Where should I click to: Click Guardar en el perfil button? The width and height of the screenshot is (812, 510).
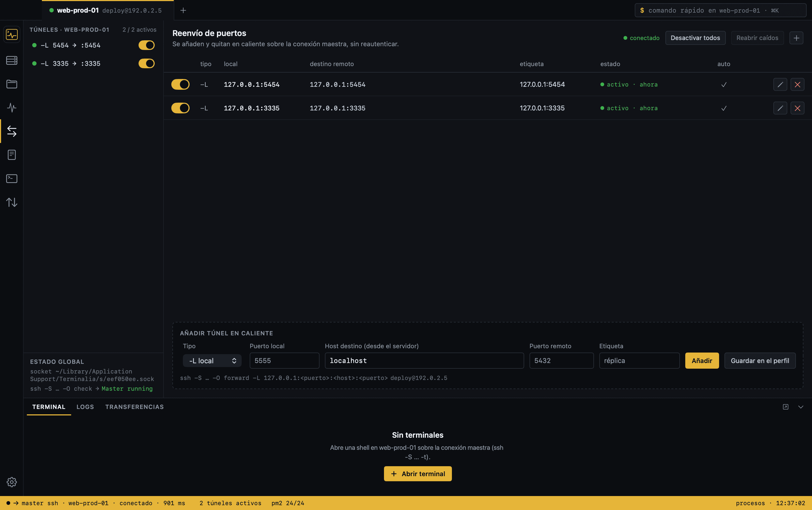pyautogui.click(x=760, y=361)
